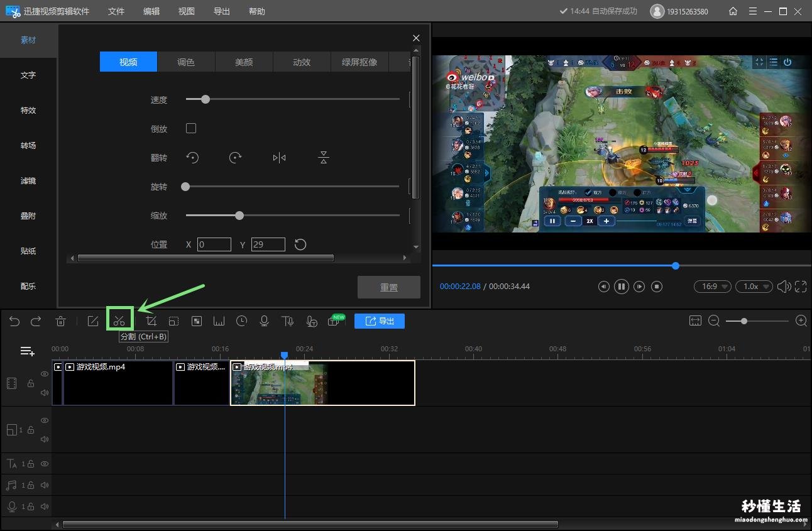This screenshot has height=531, width=812.
Task: Click the position X input field
Action: tap(214, 244)
